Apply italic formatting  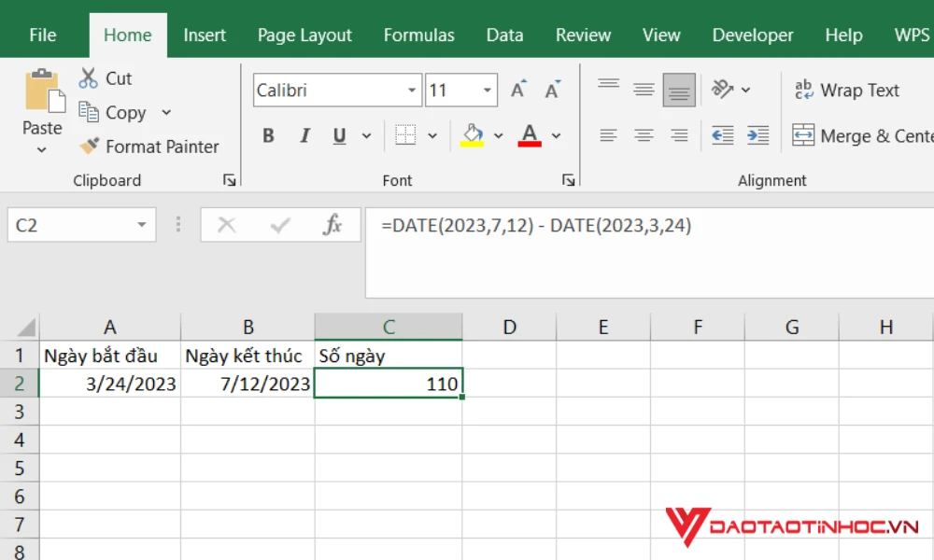point(304,134)
